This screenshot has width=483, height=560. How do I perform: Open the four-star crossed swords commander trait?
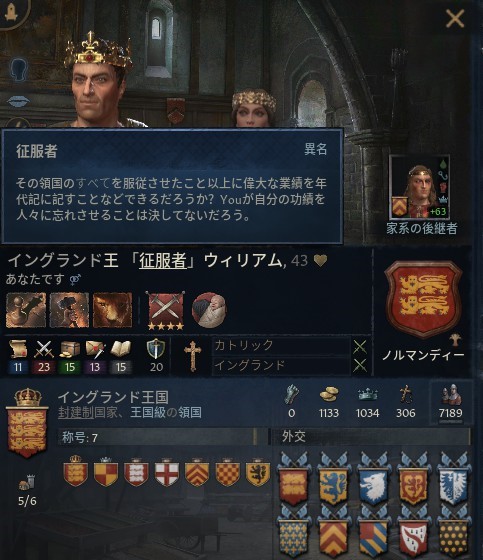165,310
